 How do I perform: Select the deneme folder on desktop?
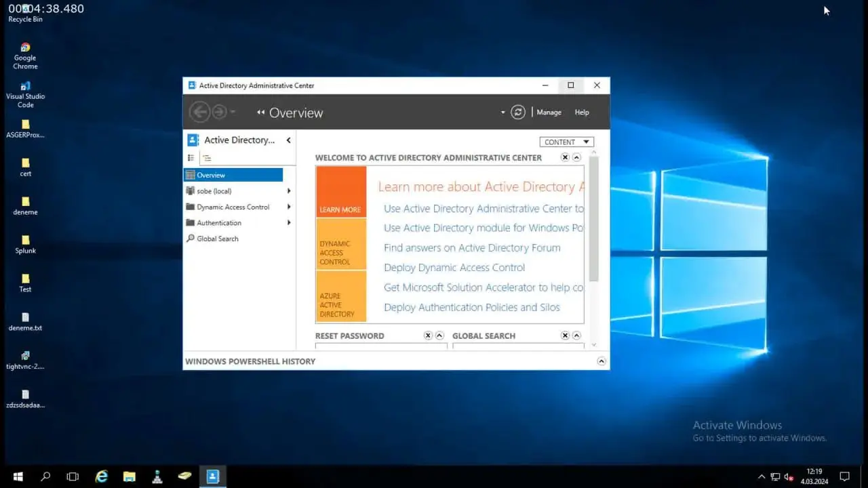(25, 206)
